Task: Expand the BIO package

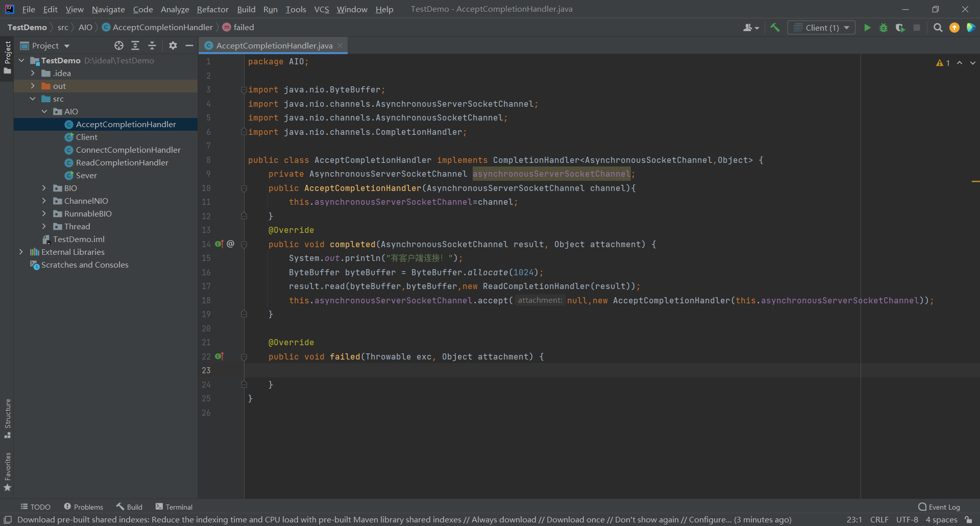Action: coord(44,188)
